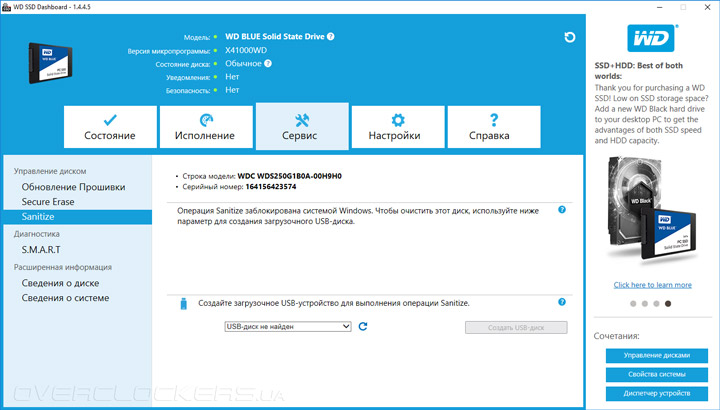Expand the USB-диск не найден dropdown
This screenshot has height=410, width=720.
[288, 326]
